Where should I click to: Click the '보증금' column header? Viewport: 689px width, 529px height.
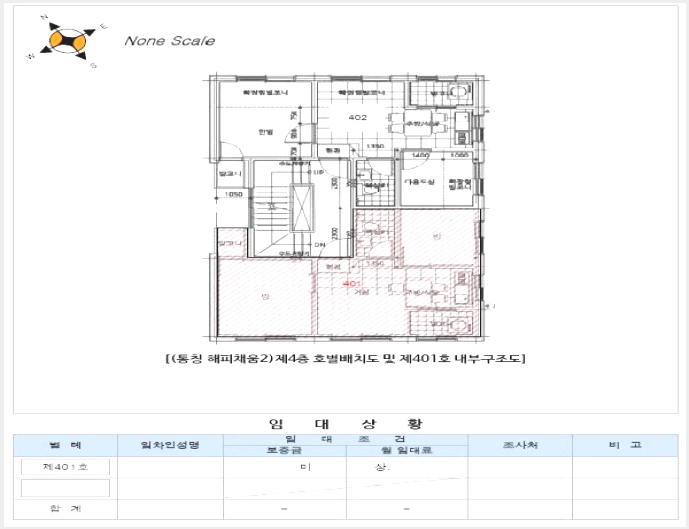click(284, 450)
